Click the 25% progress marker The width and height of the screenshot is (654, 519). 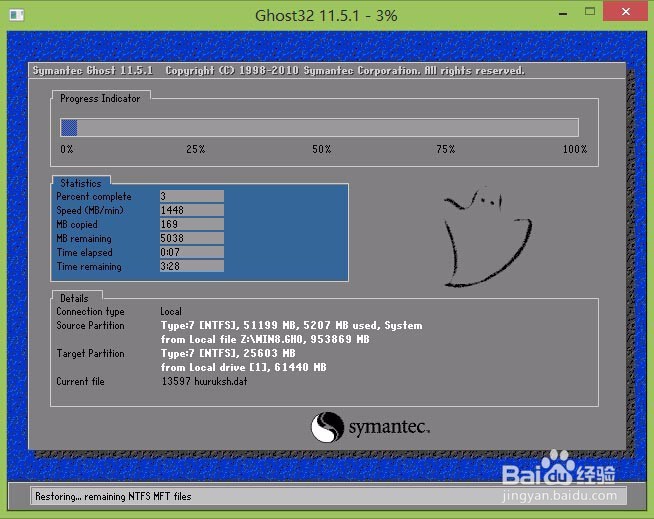click(196, 149)
